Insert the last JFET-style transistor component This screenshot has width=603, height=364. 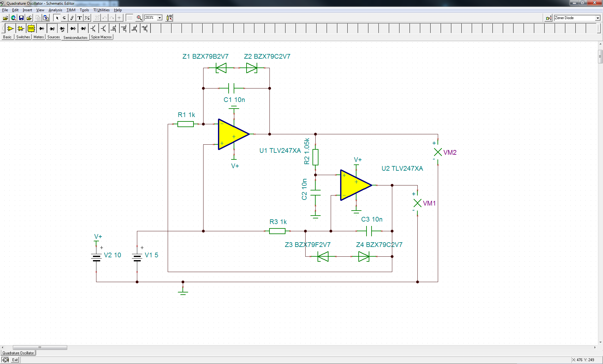145,29
